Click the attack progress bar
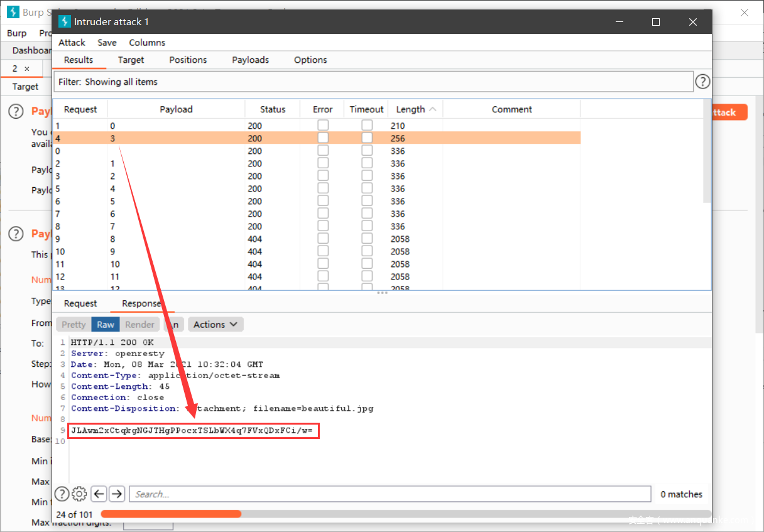Image resolution: width=764 pixels, height=532 pixels. click(x=405, y=514)
